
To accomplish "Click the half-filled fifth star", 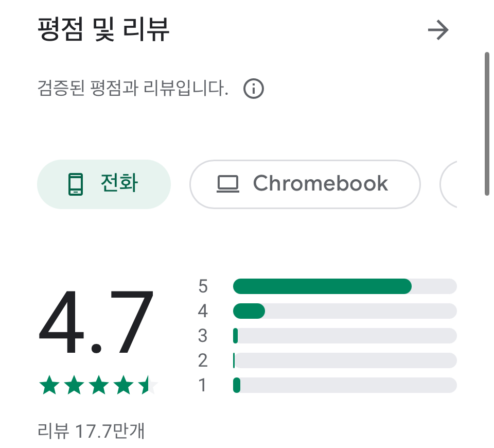I will coord(148,385).
